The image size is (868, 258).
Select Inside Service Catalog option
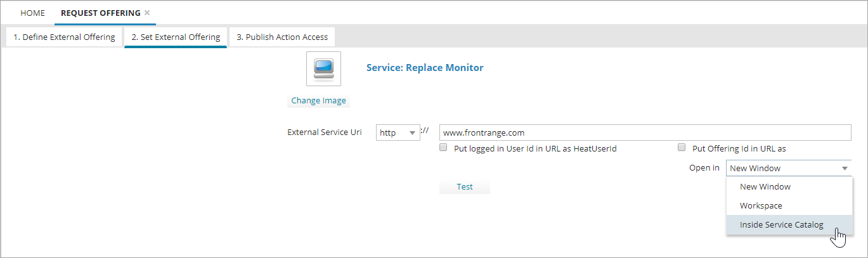tap(781, 224)
